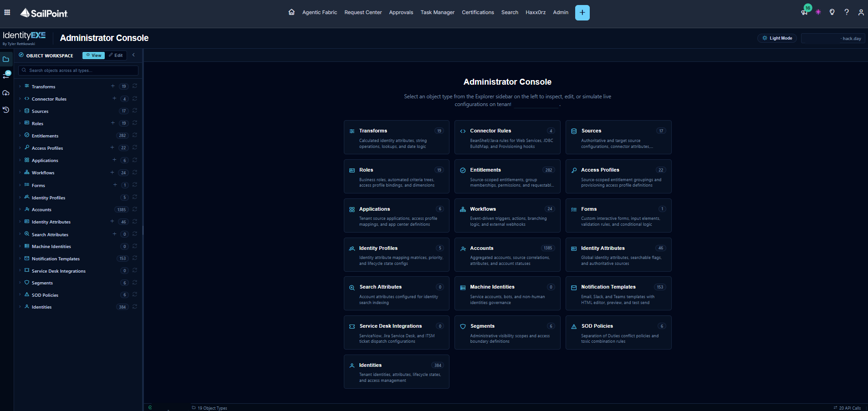Open the Workflows card

(507, 216)
